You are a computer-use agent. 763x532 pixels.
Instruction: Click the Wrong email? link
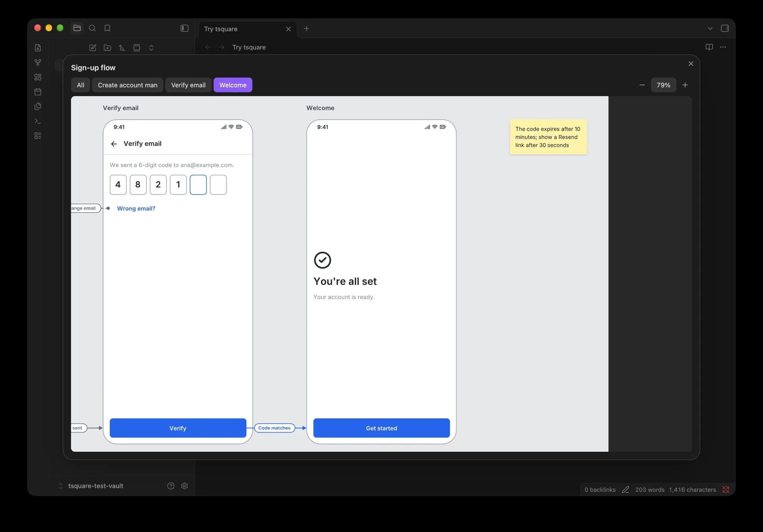pos(136,209)
